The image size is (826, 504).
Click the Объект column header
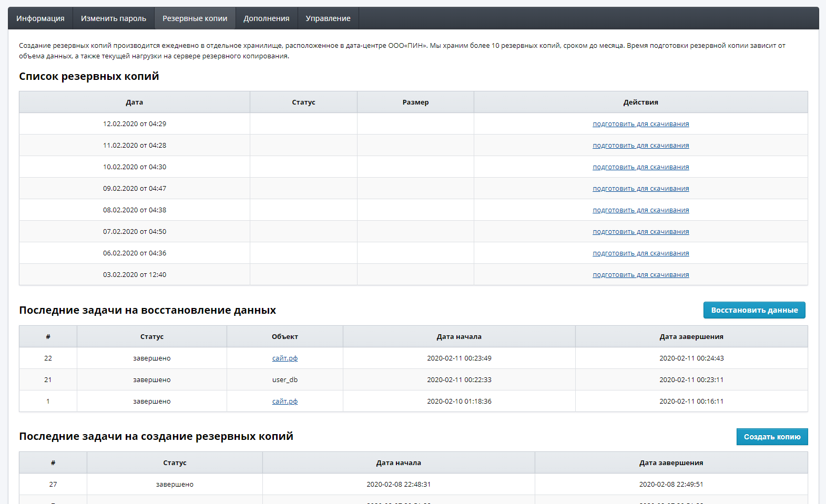pos(285,337)
